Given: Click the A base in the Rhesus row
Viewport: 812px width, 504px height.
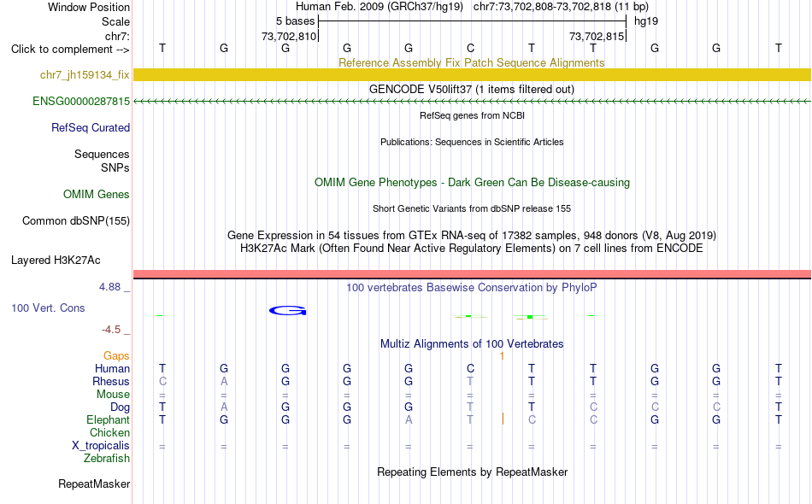Looking at the screenshot, I should coord(224,381).
